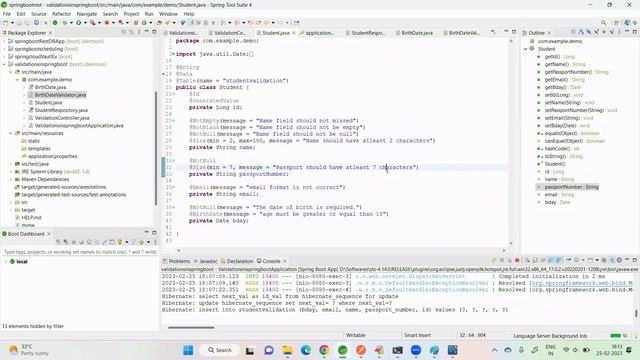Toggle Link with Editor in Package Explorer
The image size is (640, 360).
pos(131,32)
